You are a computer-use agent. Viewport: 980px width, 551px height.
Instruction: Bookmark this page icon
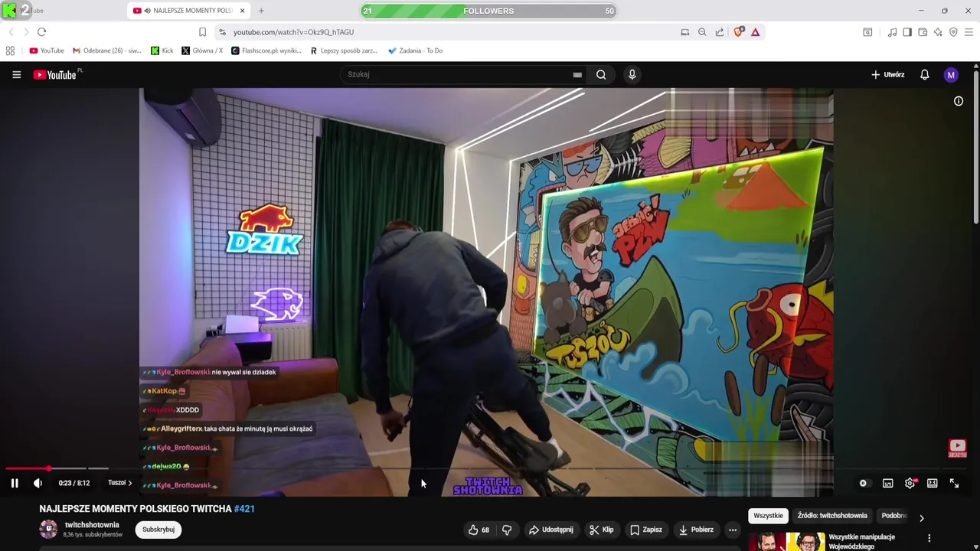click(x=202, y=32)
